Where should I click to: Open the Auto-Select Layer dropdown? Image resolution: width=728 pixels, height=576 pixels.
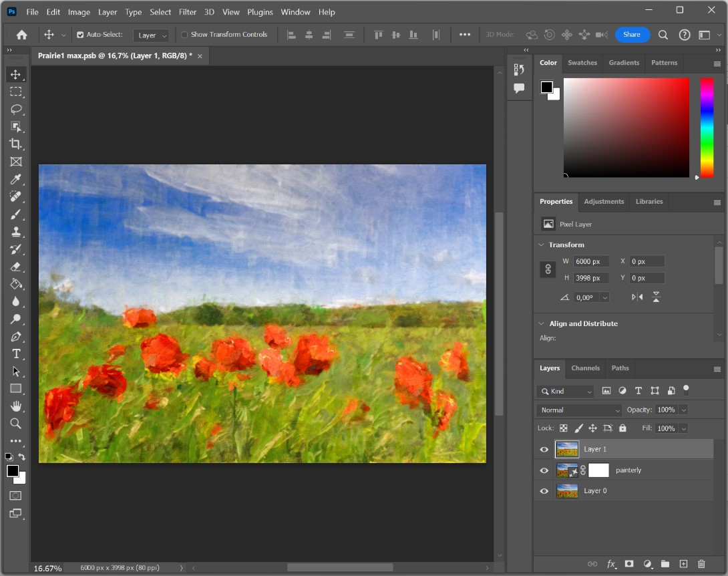(151, 35)
